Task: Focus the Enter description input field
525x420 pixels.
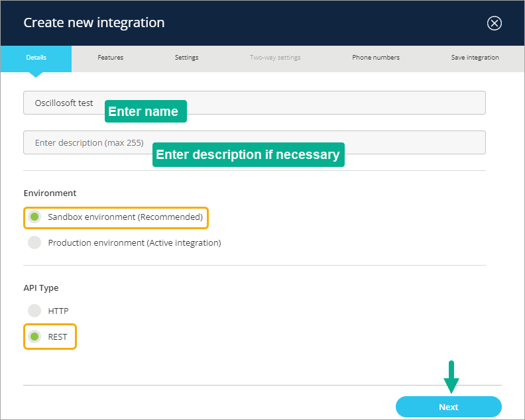Action: tap(255, 142)
